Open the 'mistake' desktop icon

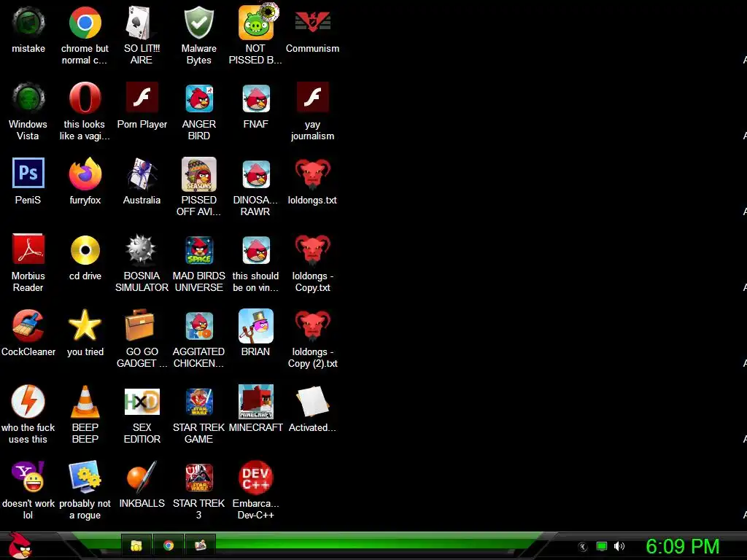(x=28, y=23)
